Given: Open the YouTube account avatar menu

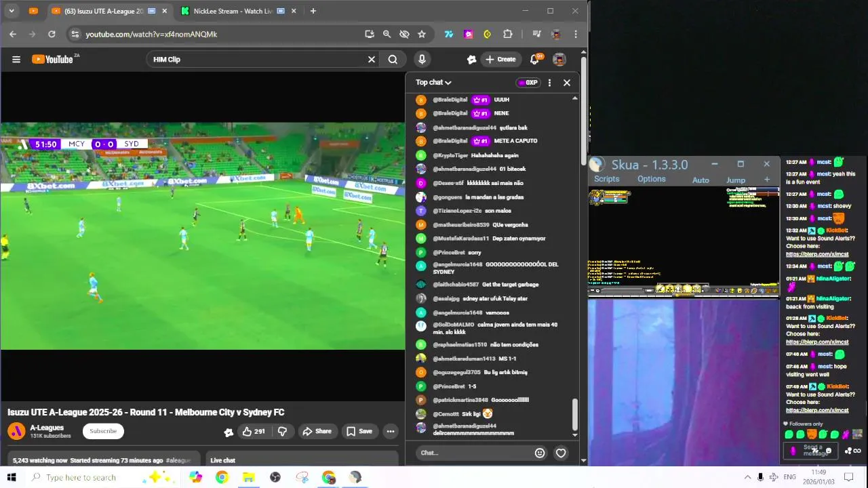Looking at the screenshot, I should coord(559,60).
